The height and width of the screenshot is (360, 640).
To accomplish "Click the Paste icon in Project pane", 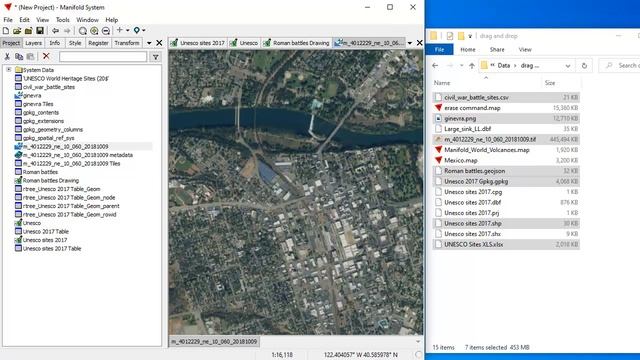I will [30, 57].
